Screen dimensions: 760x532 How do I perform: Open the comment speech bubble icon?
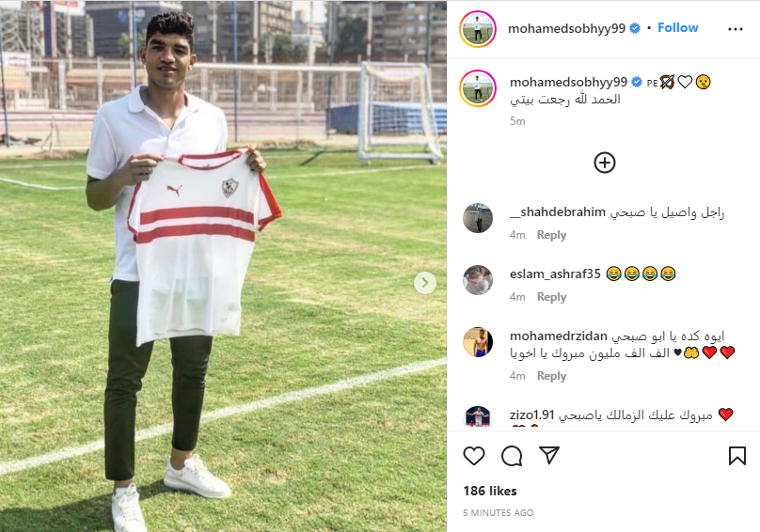(x=512, y=456)
